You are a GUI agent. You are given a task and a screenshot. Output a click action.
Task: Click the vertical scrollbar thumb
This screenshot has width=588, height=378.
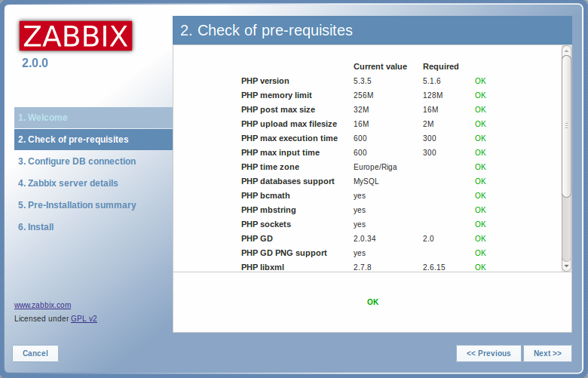coord(566,126)
